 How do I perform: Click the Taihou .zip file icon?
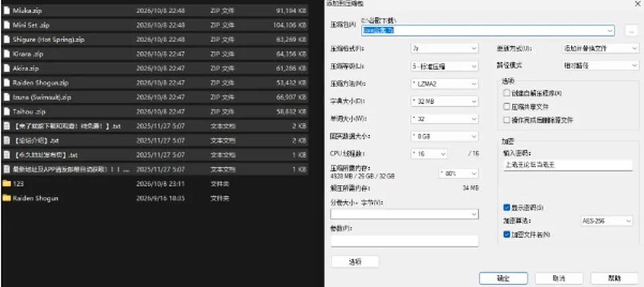pos(7,112)
